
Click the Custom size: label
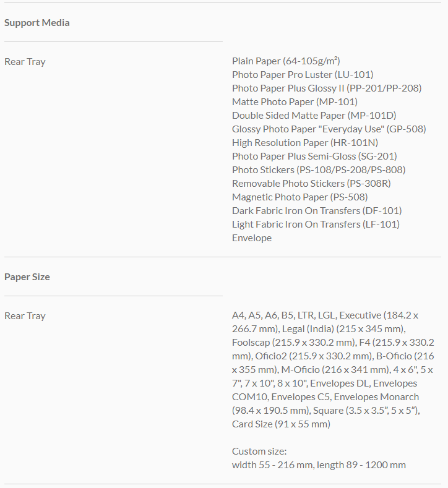[x=259, y=452]
